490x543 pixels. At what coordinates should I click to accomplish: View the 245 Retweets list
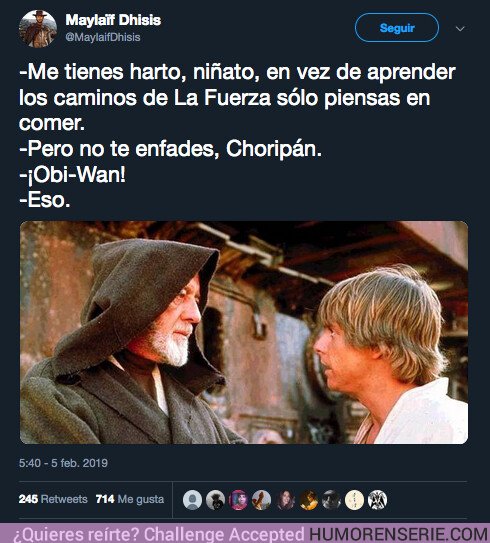coord(53,499)
